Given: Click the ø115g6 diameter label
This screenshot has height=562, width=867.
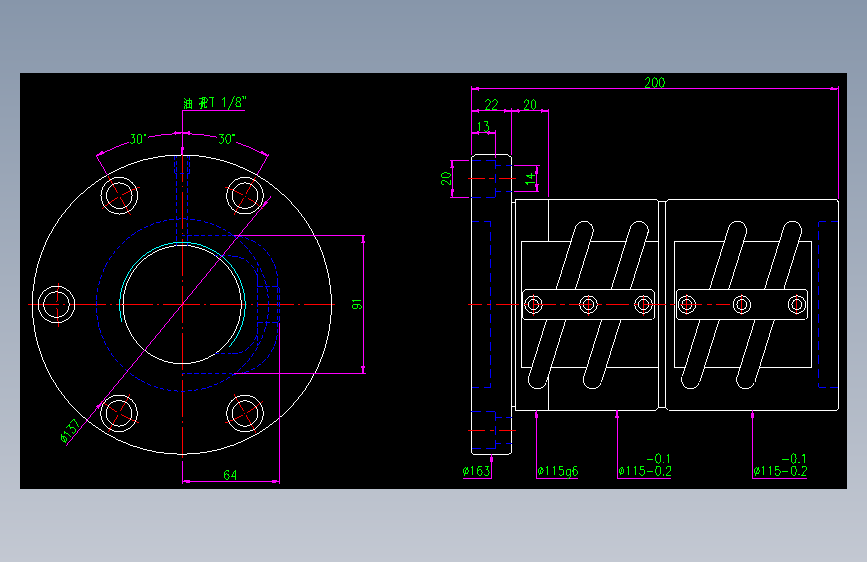Looking at the screenshot, I should (557, 471).
